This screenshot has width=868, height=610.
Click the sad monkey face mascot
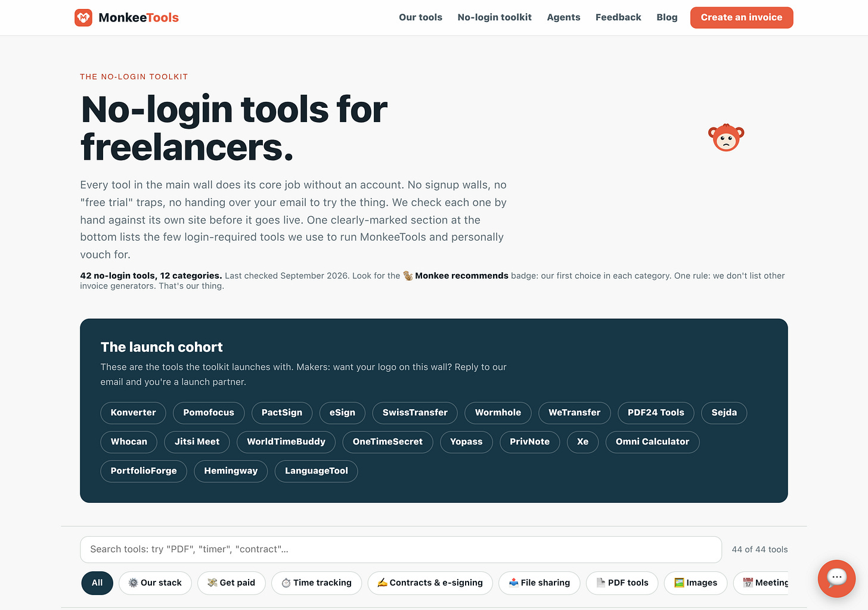[726, 138]
